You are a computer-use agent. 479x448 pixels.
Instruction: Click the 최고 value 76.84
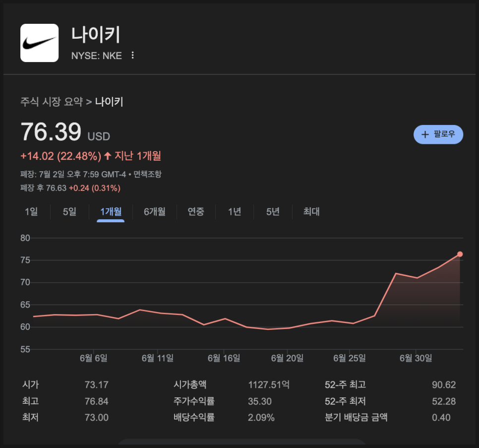tap(97, 401)
